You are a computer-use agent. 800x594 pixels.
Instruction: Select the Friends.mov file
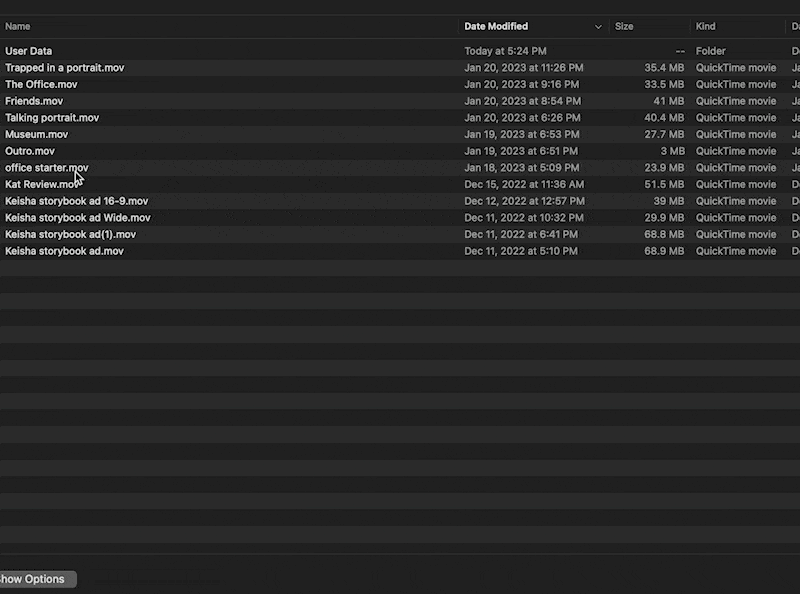34,101
